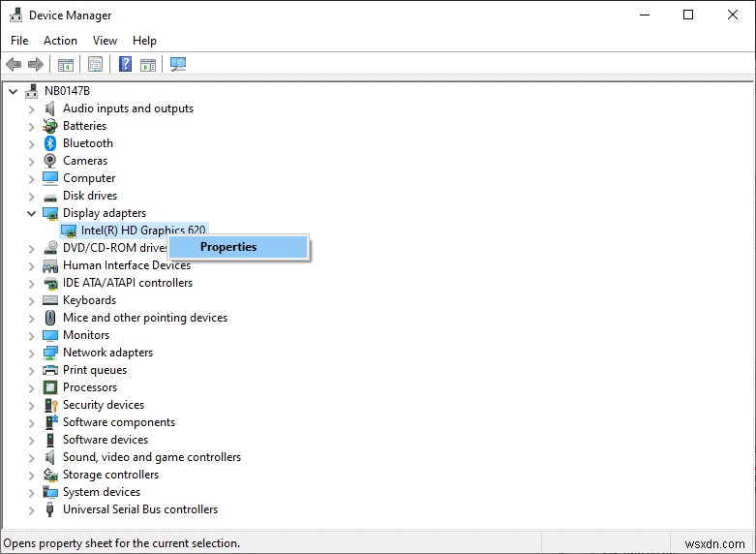Select the Batteries label
Viewport: 756px width, 554px height.
tap(84, 126)
